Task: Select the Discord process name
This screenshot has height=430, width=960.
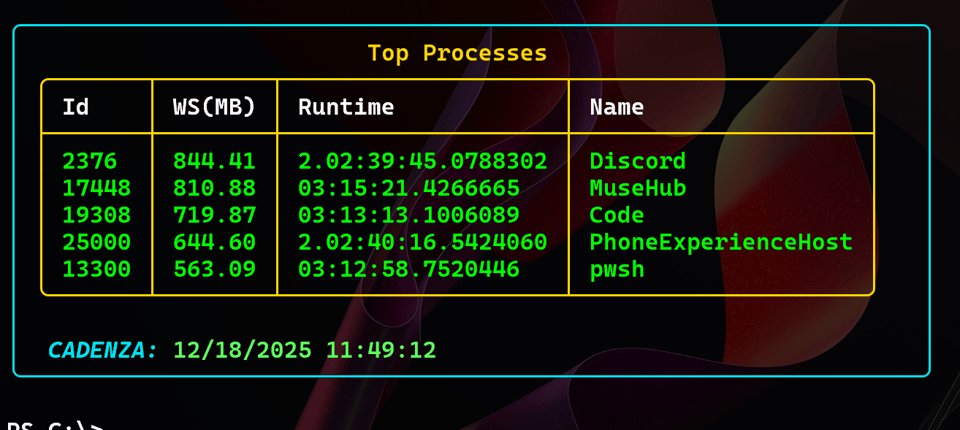Action: click(637, 161)
